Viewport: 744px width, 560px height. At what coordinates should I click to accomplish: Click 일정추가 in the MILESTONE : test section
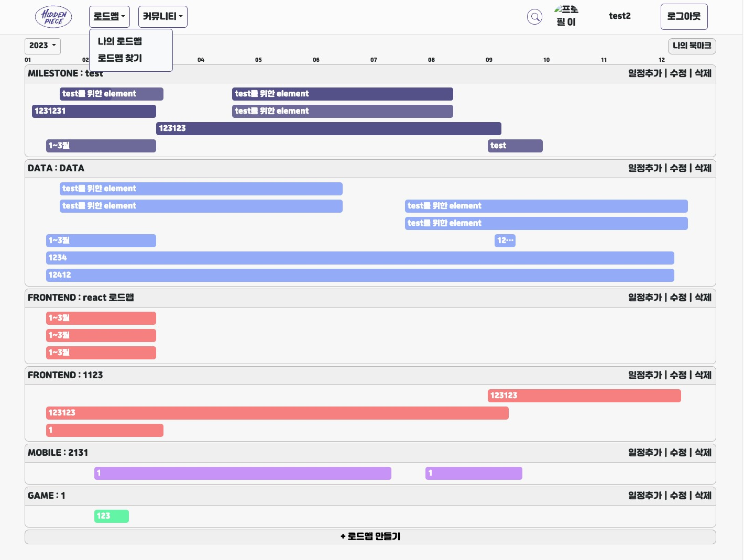pyautogui.click(x=644, y=73)
